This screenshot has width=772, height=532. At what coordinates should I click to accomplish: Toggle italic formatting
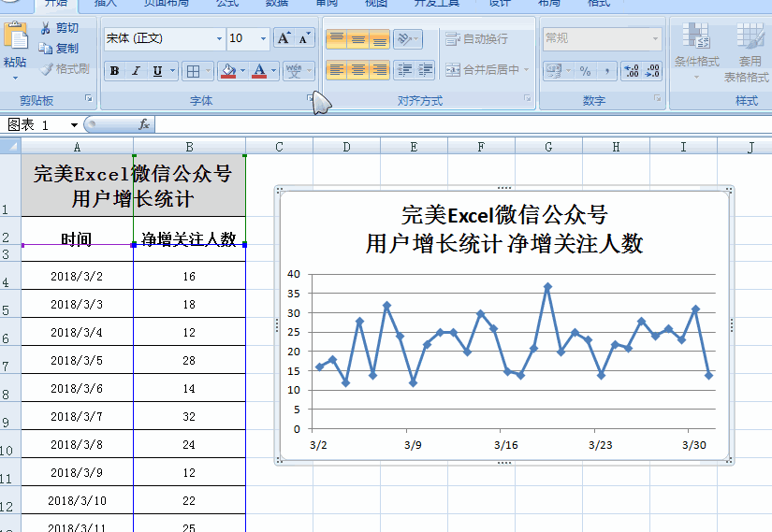[x=136, y=71]
